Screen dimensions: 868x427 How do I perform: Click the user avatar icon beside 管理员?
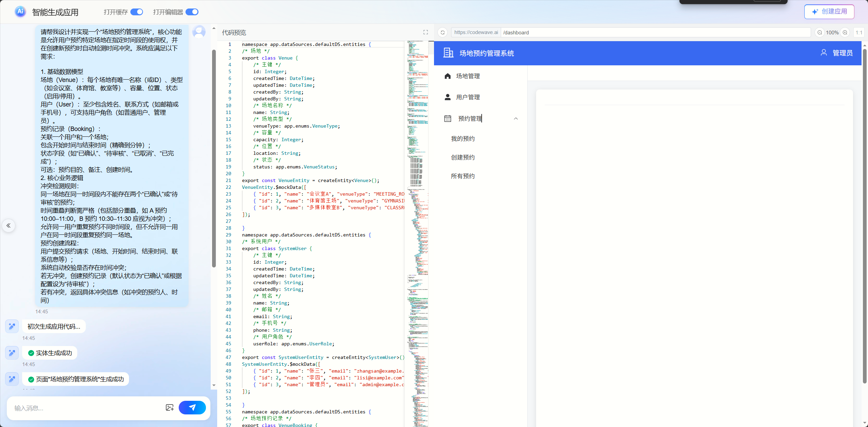click(824, 53)
